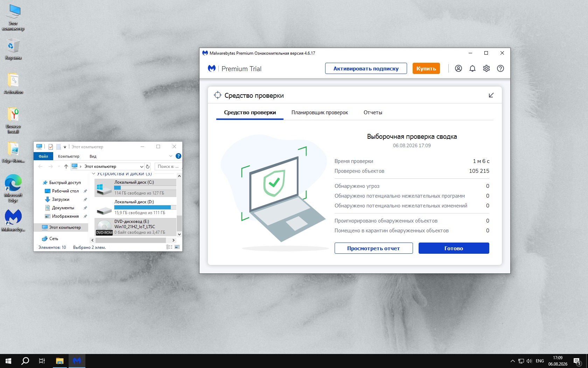The image size is (588, 368).
Task: Refresh the Explorer address bar location
Action: pyautogui.click(x=148, y=166)
